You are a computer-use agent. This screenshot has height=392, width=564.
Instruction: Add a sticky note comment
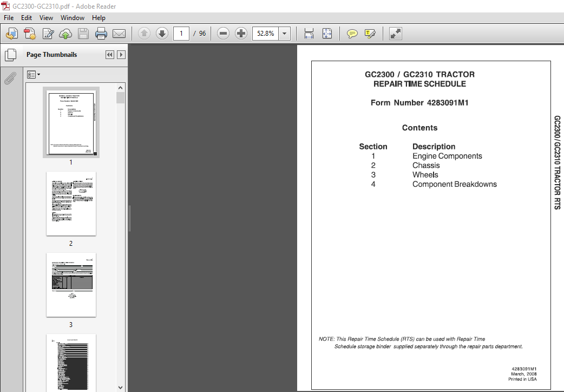[x=352, y=34]
